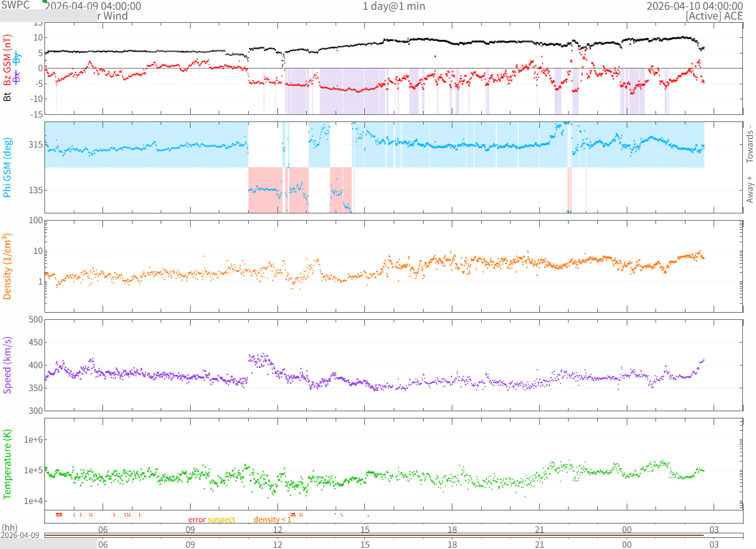The image size is (756, 549).
Task: Select the Density (1/cm³) axis label
Action: (8, 266)
